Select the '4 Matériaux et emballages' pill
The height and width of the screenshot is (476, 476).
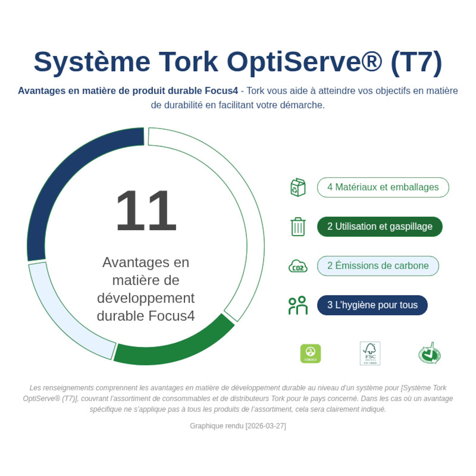(x=383, y=187)
